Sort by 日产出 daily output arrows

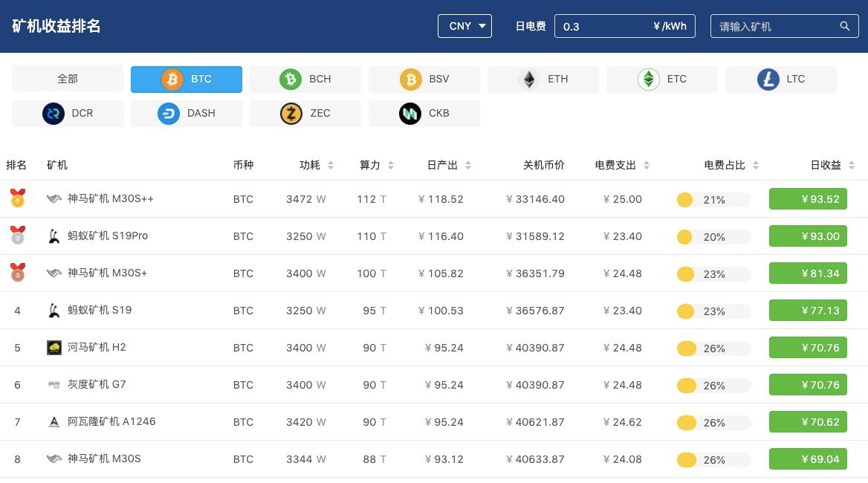(467, 165)
